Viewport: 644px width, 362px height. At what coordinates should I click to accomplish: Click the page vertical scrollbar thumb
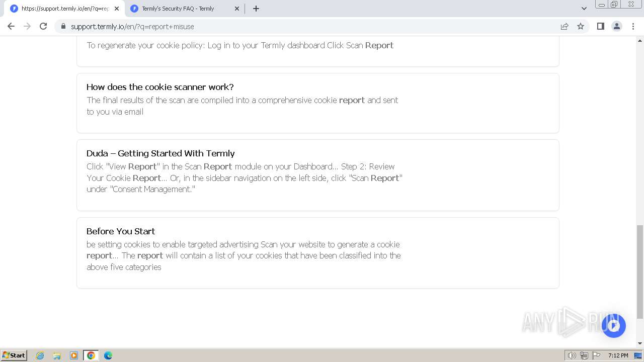click(640, 271)
